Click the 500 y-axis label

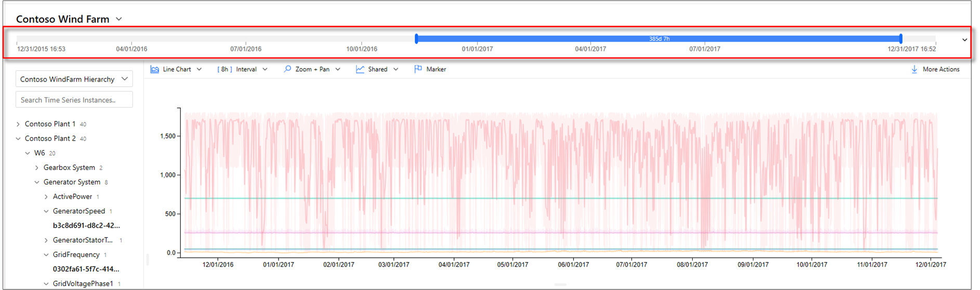[170, 214]
